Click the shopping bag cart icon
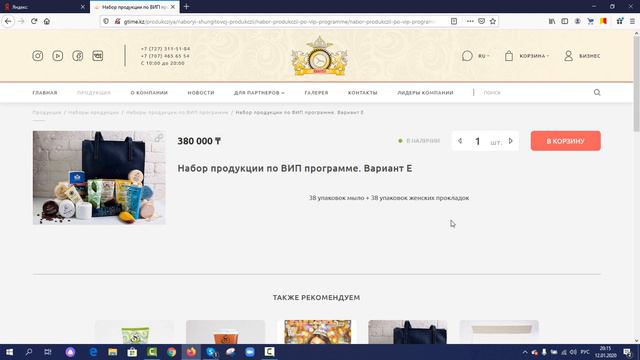Screen dimensions: 640x360 click(509, 56)
